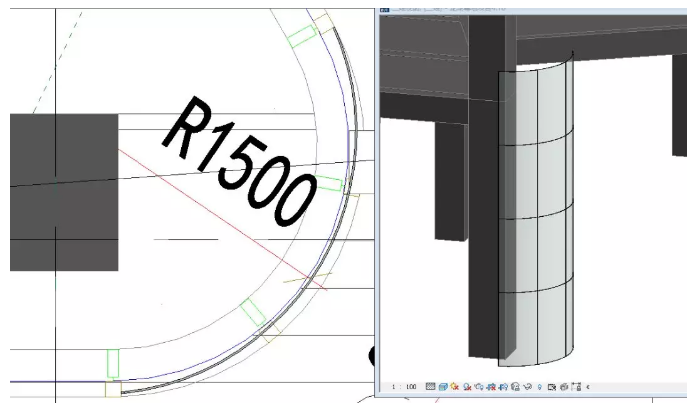Open the Visual Style options

(442, 385)
